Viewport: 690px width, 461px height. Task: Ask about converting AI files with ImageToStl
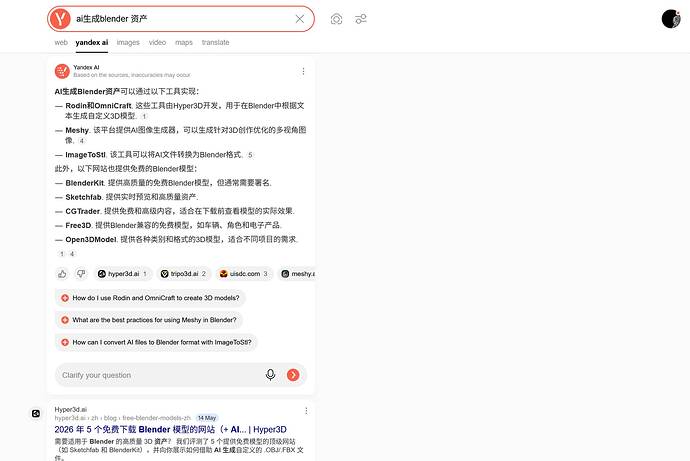[156, 342]
